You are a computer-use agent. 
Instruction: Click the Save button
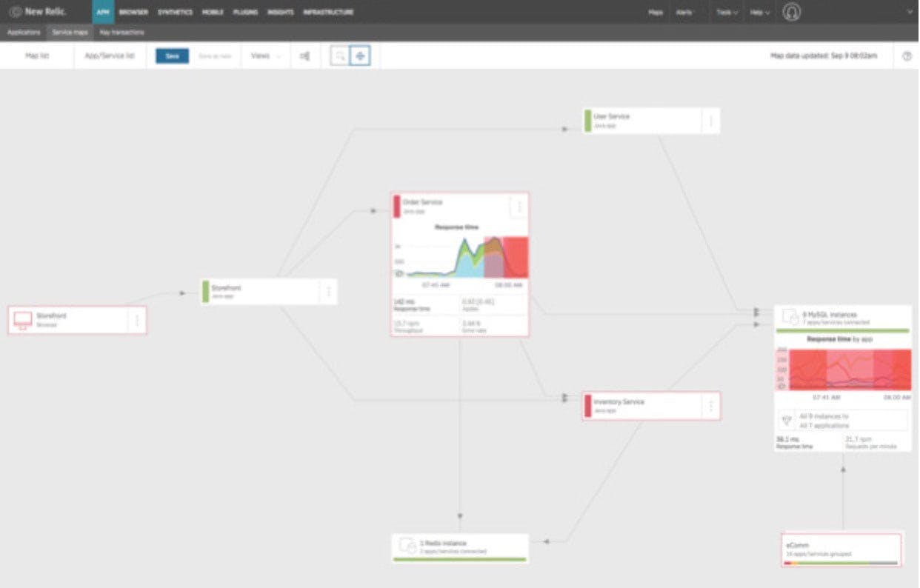coord(172,56)
